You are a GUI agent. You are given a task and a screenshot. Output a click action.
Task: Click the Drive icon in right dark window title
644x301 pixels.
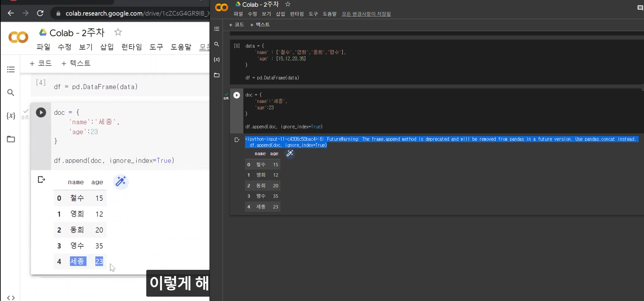click(238, 4)
